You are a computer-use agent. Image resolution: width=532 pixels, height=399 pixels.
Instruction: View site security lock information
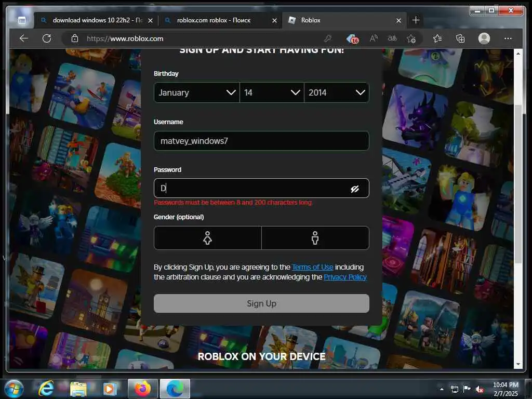point(75,38)
